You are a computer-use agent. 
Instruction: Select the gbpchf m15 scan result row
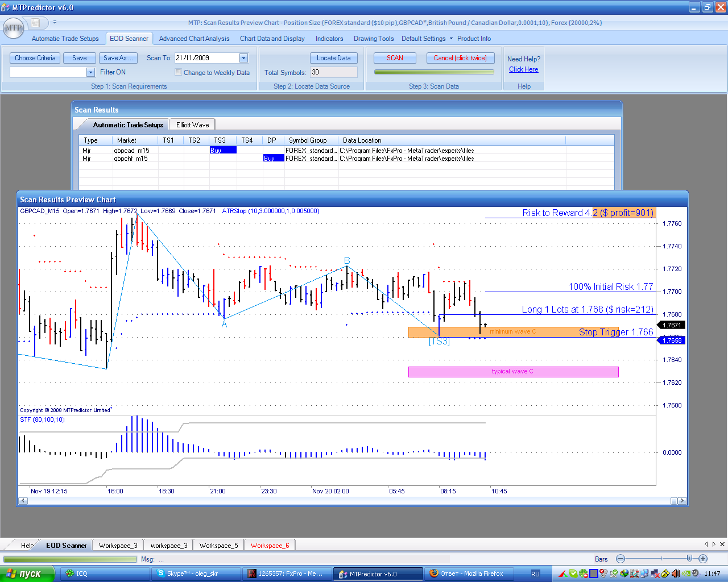131,159
